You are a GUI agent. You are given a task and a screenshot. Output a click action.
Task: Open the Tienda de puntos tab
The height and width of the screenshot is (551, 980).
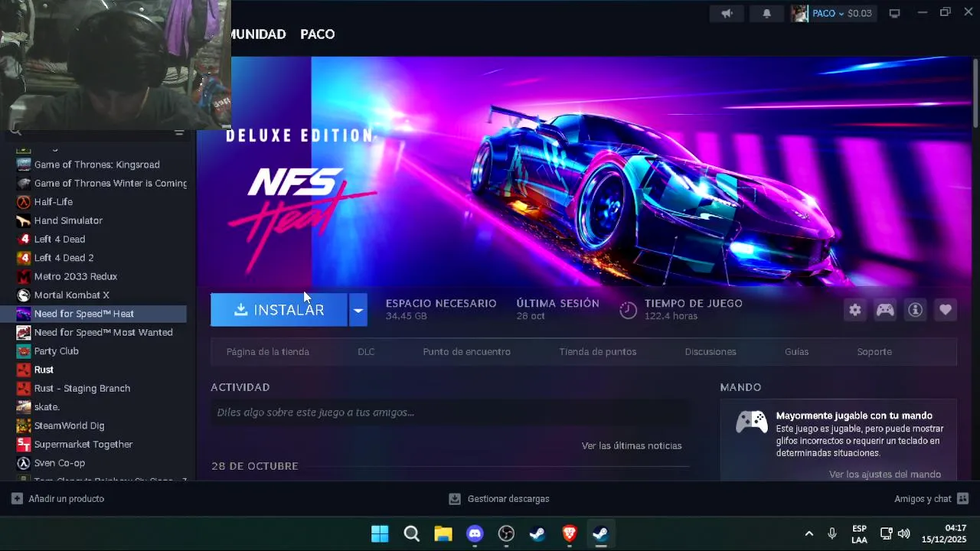point(598,352)
